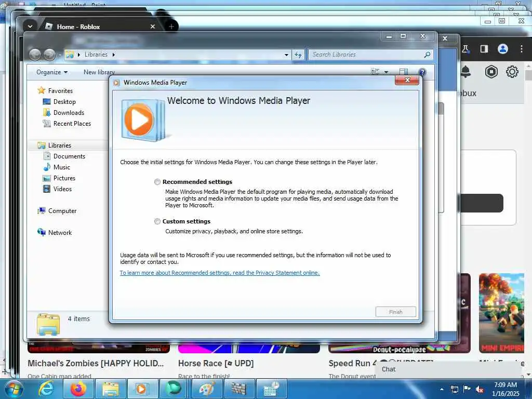Show hidden tray icons arrow

pos(442,389)
